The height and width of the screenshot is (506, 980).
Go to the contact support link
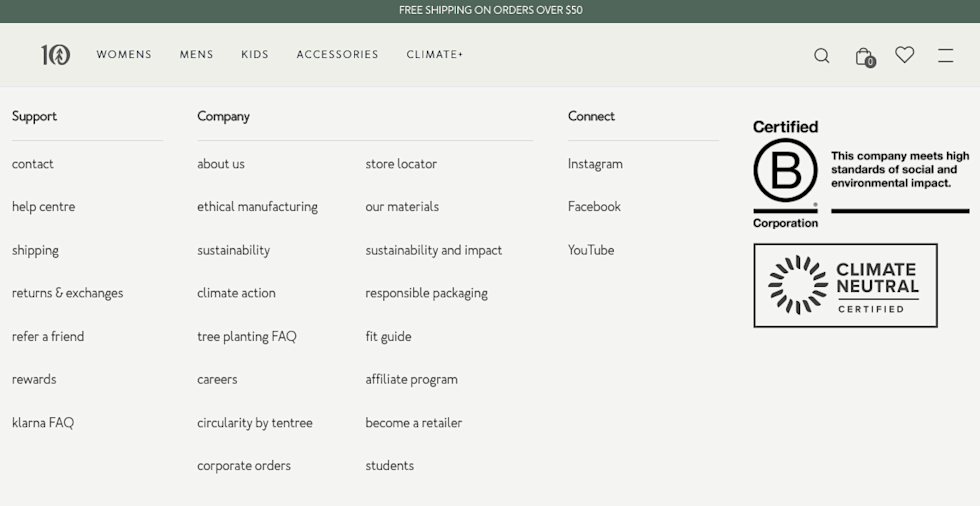pos(33,164)
